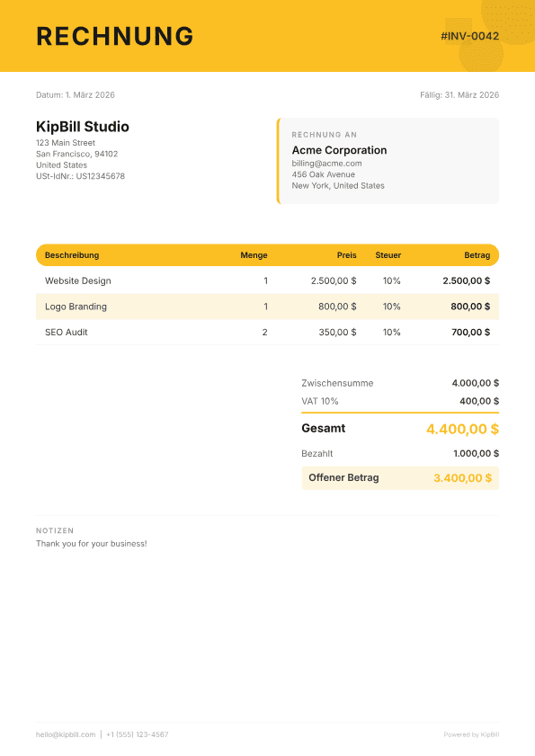Click the 'Offener Betrag' label
535x756 pixels.
[343, 478]
